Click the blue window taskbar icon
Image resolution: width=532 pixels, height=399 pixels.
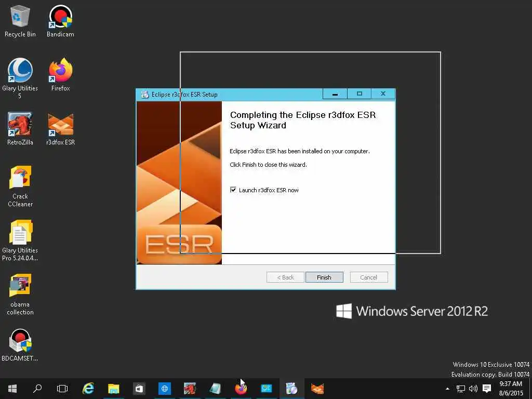coord(267,389)
